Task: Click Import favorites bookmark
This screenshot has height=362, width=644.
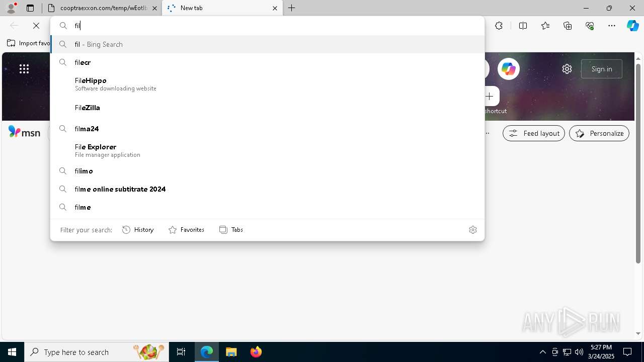Action: [29, 43]
